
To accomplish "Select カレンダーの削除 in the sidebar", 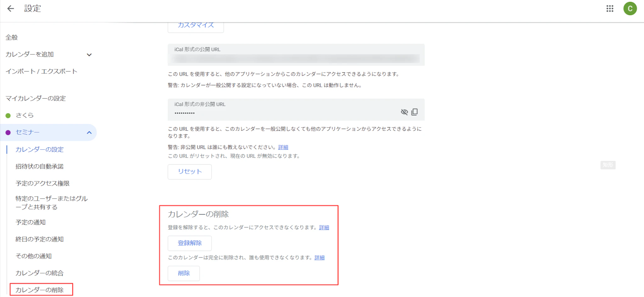I will click(x=40, y=290).
